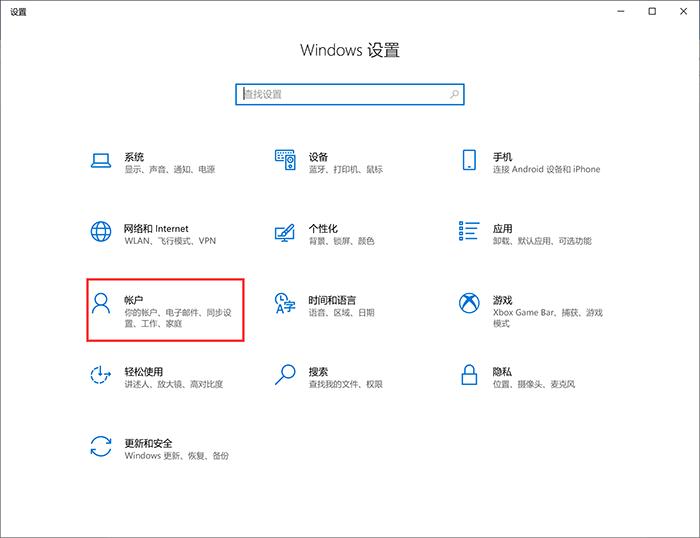Select the Ease of Access (轻松使用) icon
The image size is (700, 538).
coord(101,375)
